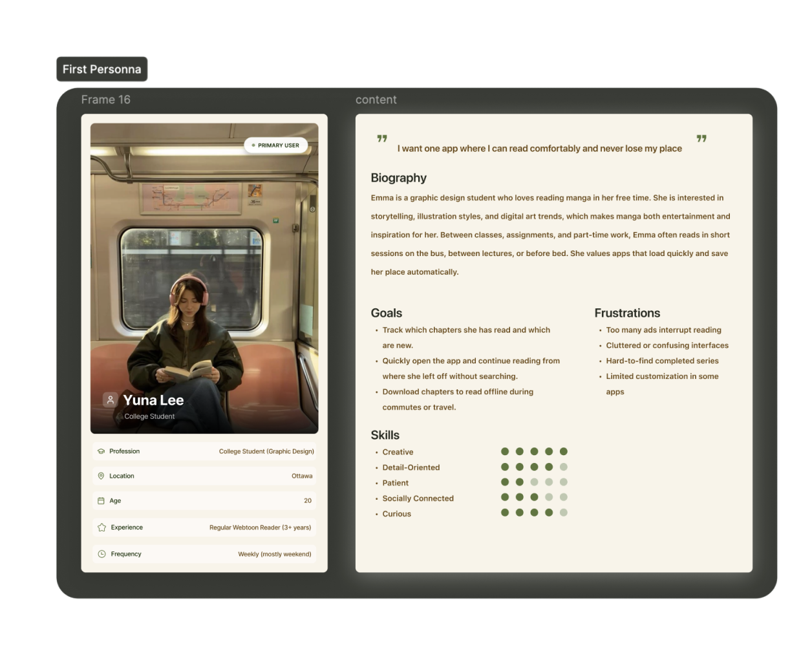Select the Frustrations heading
Screen dimensions: 812x653
tap(627, 313)
